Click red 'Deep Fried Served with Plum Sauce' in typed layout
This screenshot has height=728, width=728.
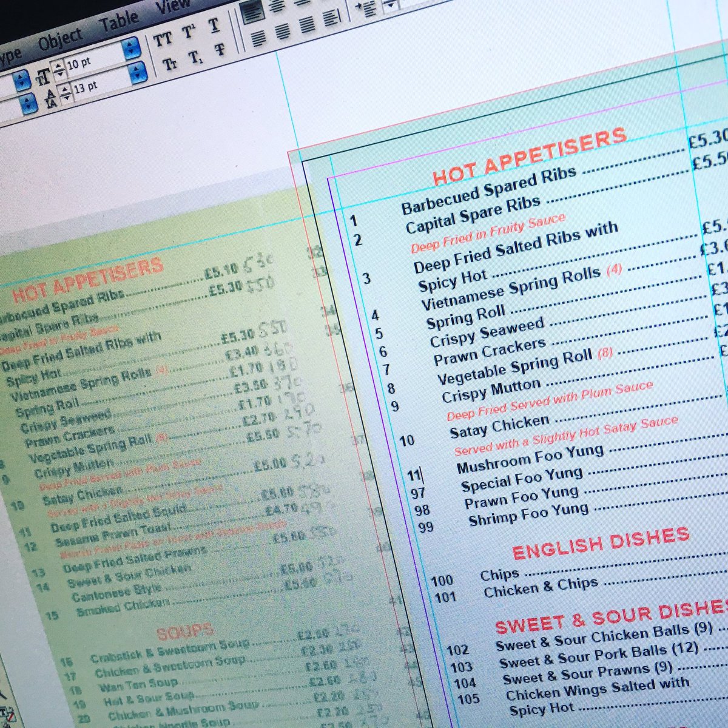point(550,401)
